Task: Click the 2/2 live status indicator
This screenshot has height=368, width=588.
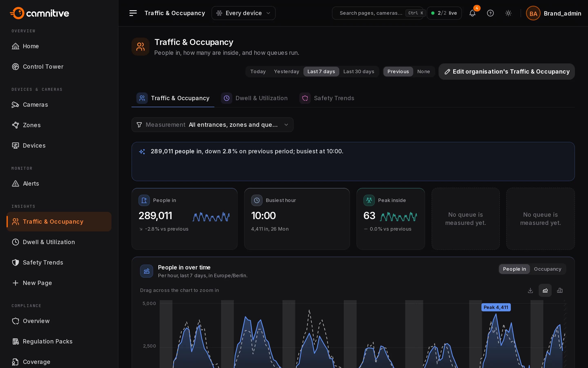Action: (x=444, y=13)
